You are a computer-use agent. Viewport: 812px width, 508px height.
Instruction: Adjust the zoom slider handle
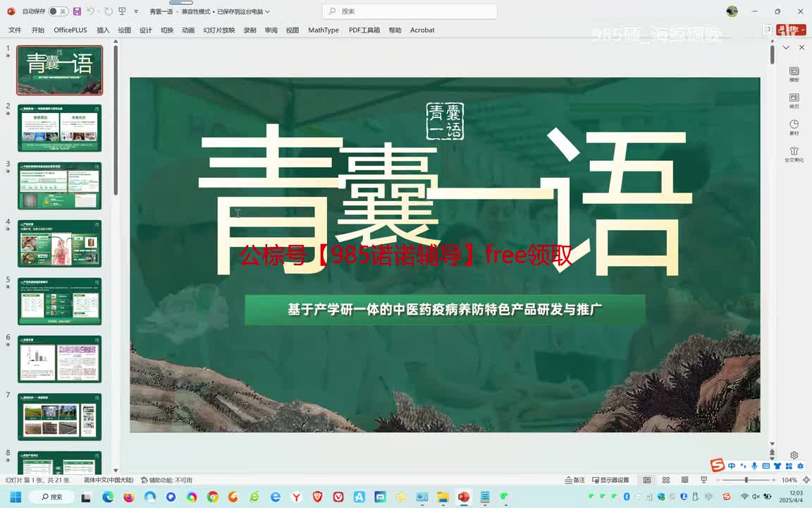click(746, 480)
